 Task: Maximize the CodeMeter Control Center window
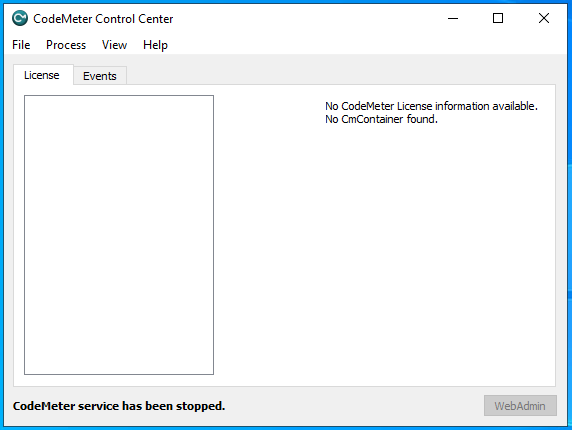[x=498, y=18]
